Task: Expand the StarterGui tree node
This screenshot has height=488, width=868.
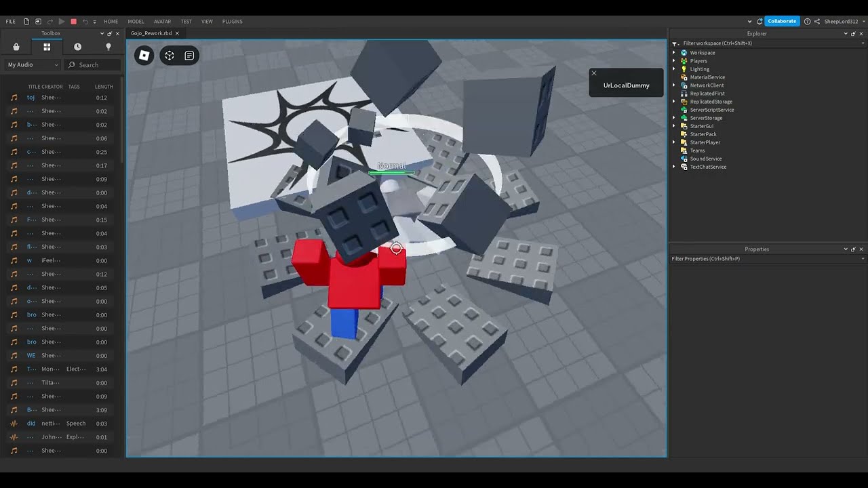Action: pos(674,126)
